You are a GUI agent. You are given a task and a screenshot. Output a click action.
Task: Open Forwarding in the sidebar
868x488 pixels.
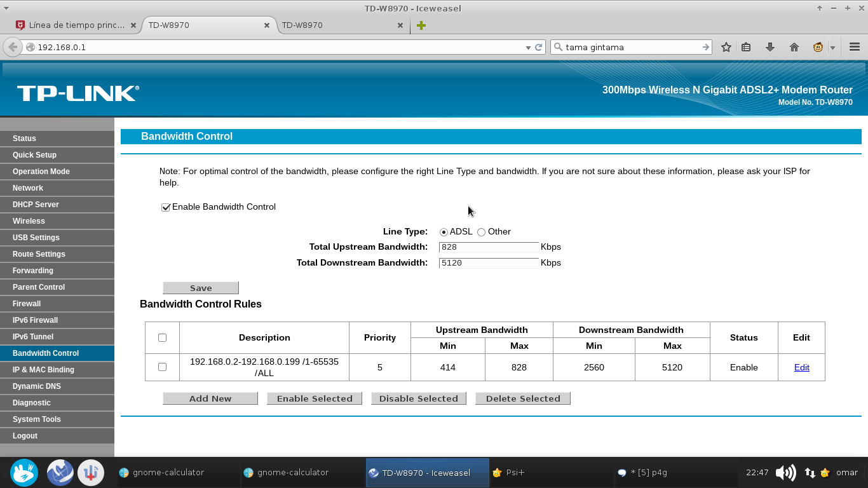[x=57, y=271]
